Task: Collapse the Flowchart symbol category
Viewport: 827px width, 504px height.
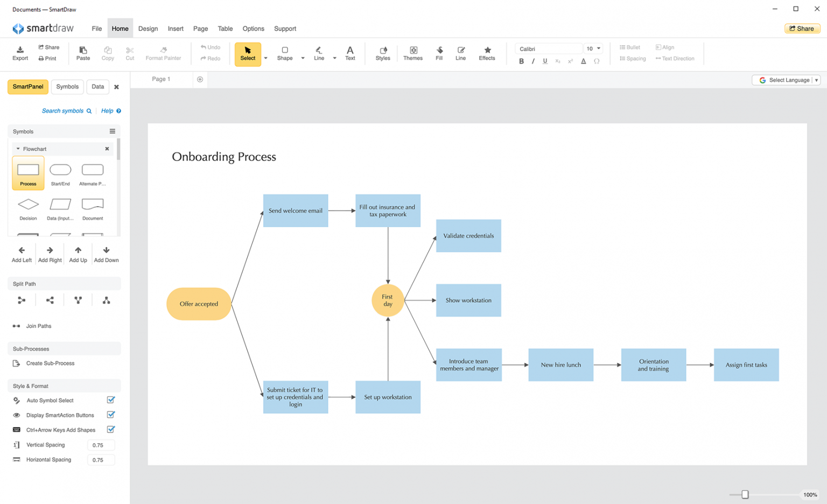Action: [18, 149]
